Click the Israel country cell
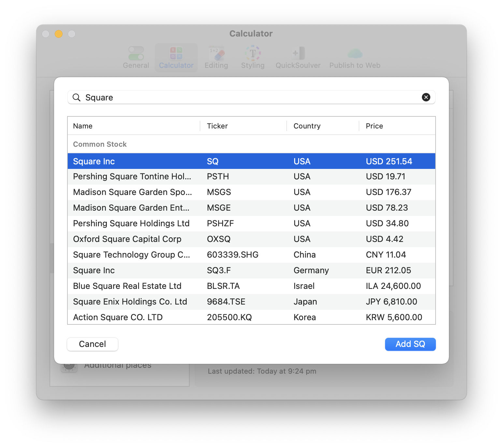 [304, 286]
